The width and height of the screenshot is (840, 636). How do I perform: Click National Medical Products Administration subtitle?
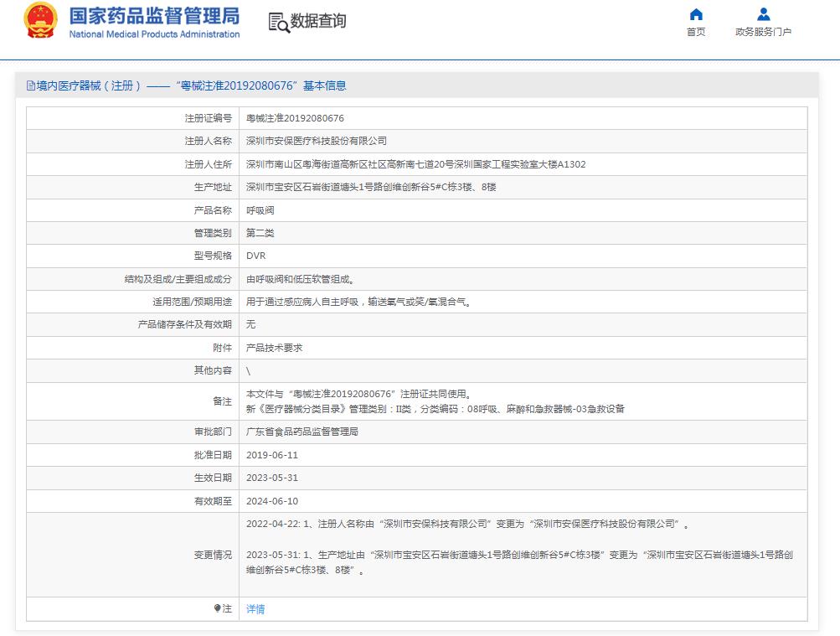[154, 34]
